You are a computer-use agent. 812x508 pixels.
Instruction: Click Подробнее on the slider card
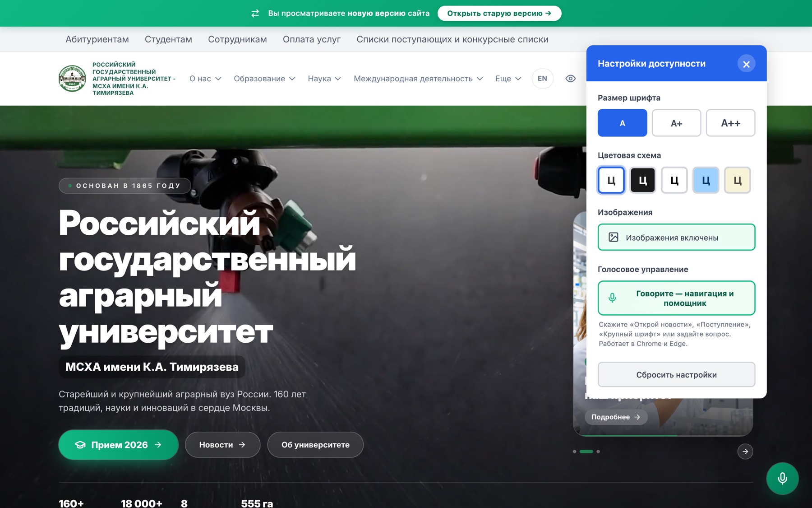point(616,417)
